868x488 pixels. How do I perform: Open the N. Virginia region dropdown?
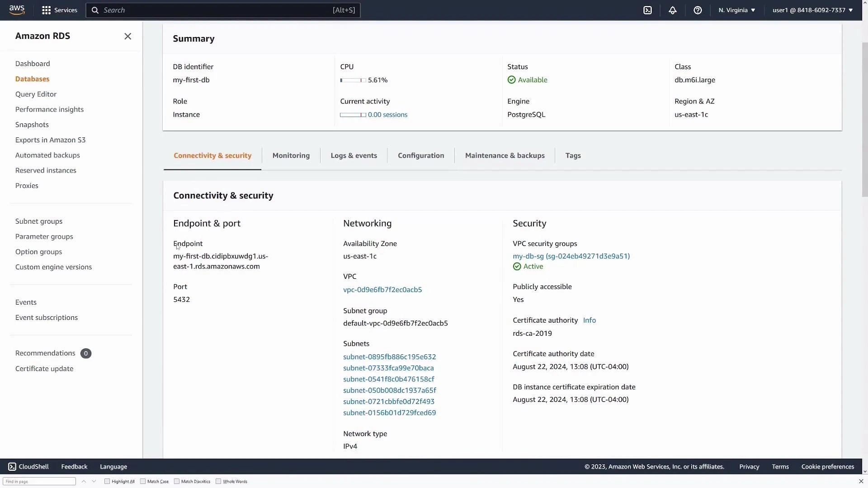[x=736, y=10]
